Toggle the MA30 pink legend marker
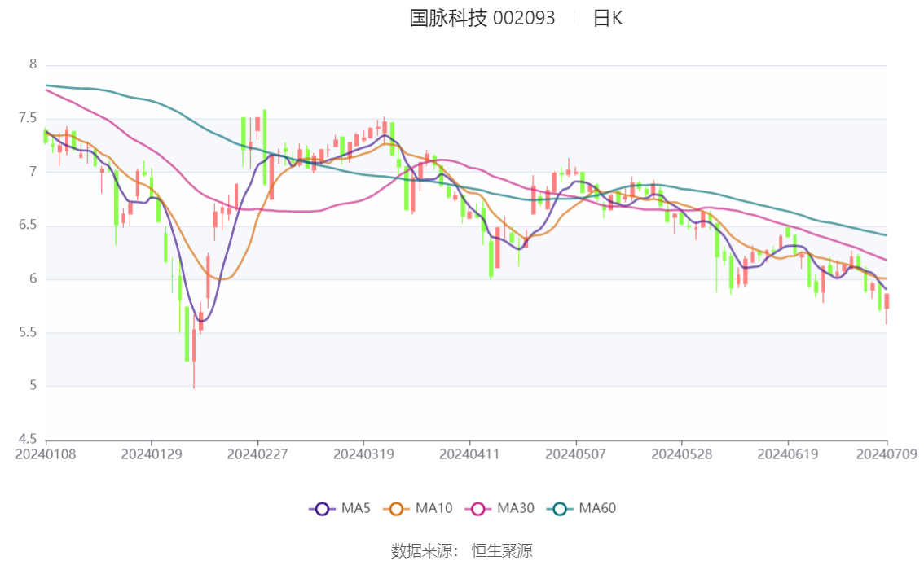The width and height of the screenshot is (924, 561). 478,509
